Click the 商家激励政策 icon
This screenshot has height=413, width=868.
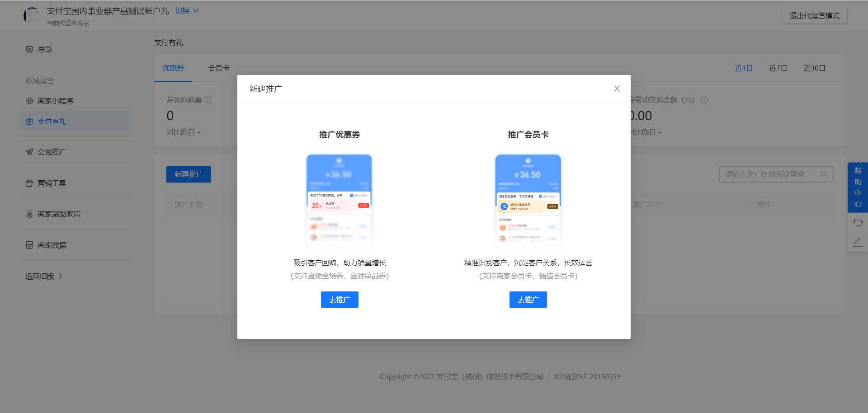point(29,214)
